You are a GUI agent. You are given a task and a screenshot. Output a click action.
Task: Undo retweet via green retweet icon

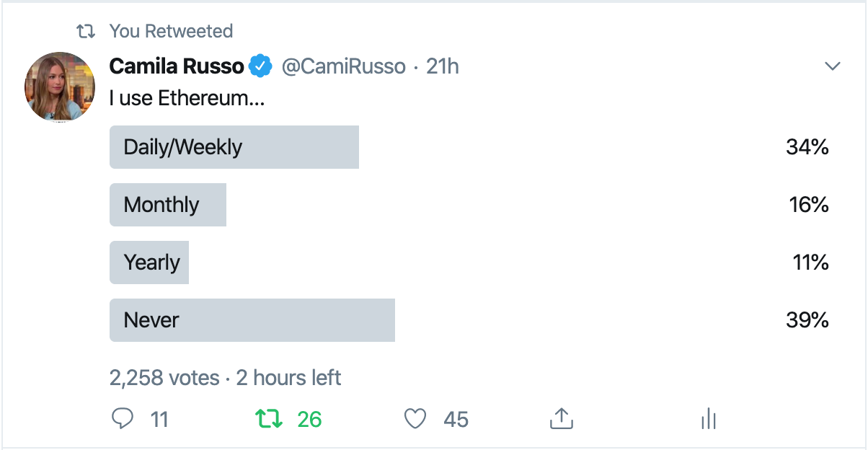[x=269, y=419]
